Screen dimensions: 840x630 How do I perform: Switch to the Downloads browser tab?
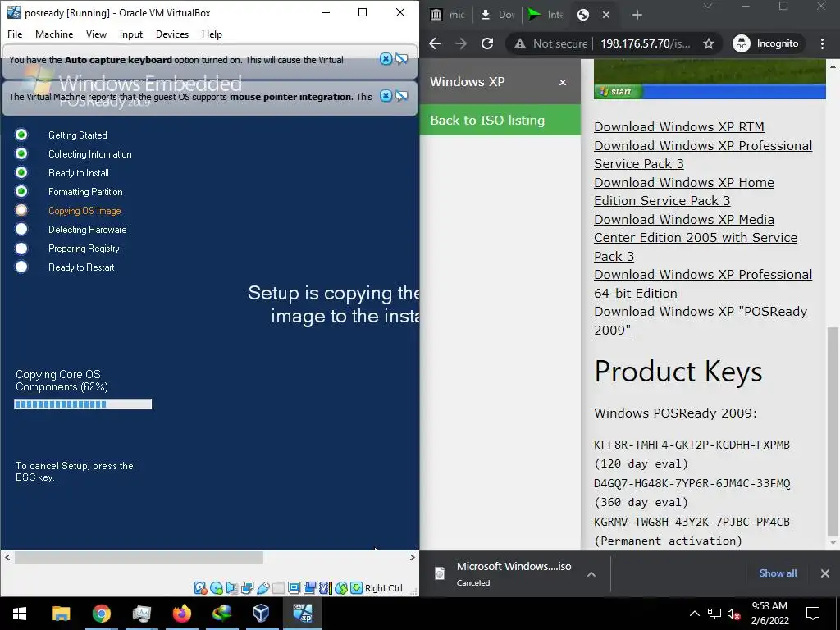(x=498, y=15)
